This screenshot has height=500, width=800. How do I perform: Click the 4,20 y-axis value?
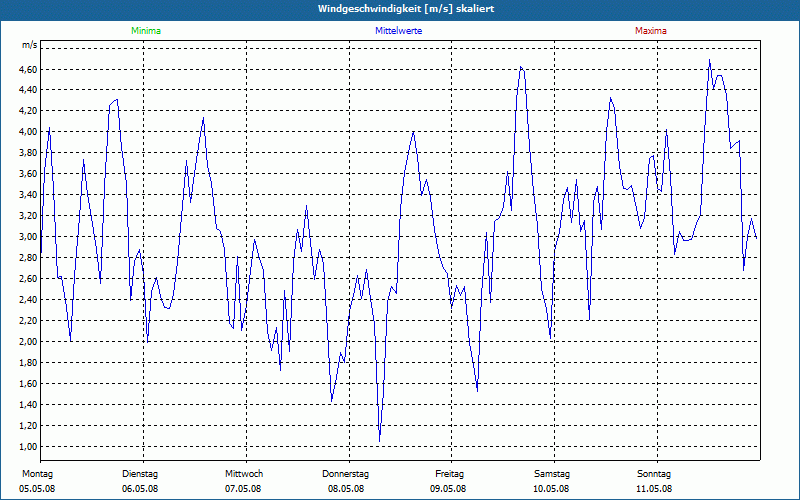click(30, 111)
